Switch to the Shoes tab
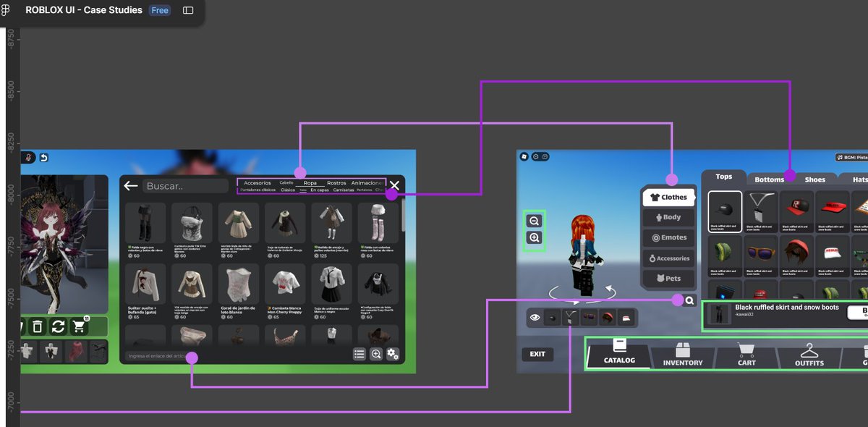 point(815,179)
